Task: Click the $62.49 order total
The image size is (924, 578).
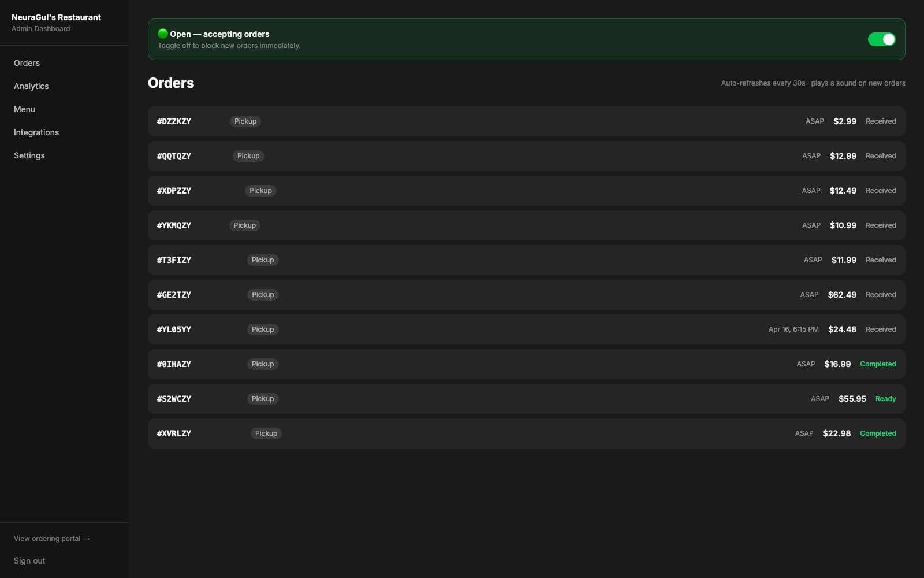Action: pyautogui.click(x=842, y=295)
